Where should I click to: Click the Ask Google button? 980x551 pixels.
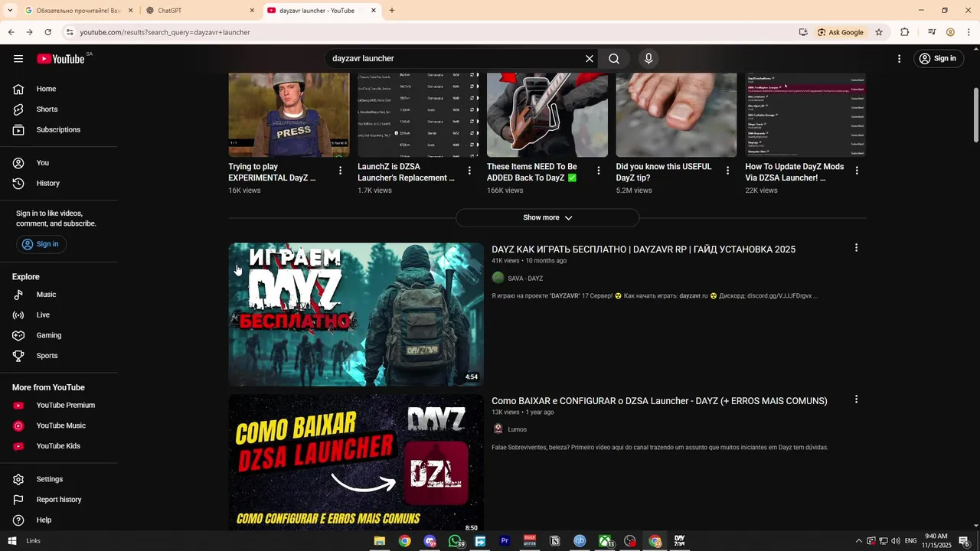[841, 32]
